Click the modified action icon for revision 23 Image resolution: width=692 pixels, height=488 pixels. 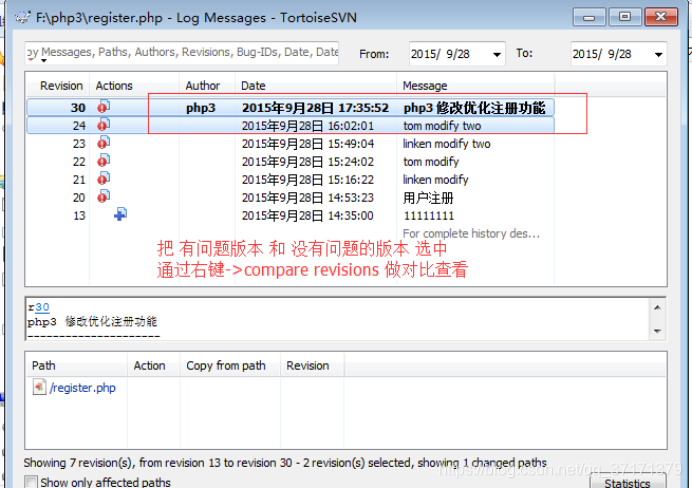[x=104, y=143]
